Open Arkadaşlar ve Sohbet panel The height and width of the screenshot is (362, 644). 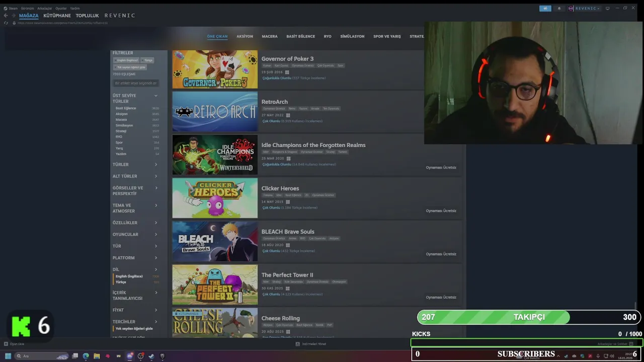(x=615, y=344)
